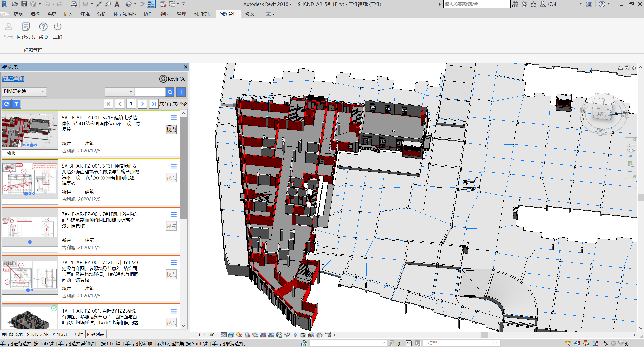Switch to the 属性 panel tab
This screenshot has width=644, height=347.
(x=79, y=334)
